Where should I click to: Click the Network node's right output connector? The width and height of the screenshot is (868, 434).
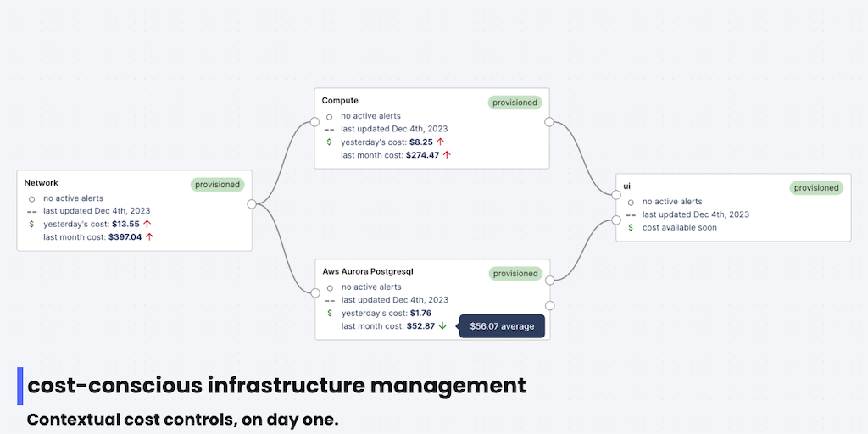click(x=252, y=203)
